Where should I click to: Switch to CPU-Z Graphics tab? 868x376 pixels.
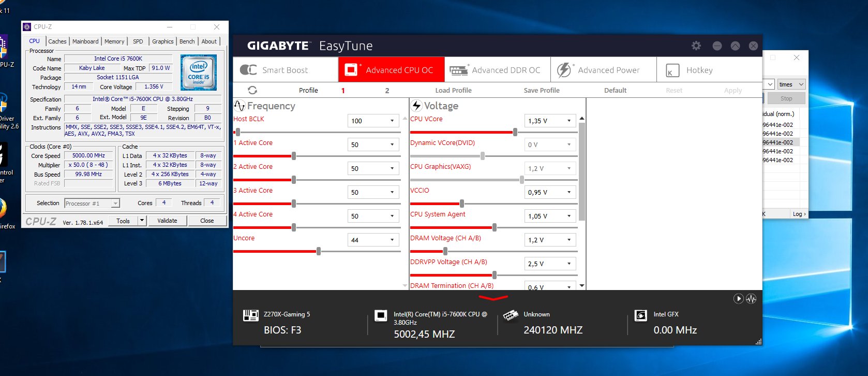pos(162,41)
